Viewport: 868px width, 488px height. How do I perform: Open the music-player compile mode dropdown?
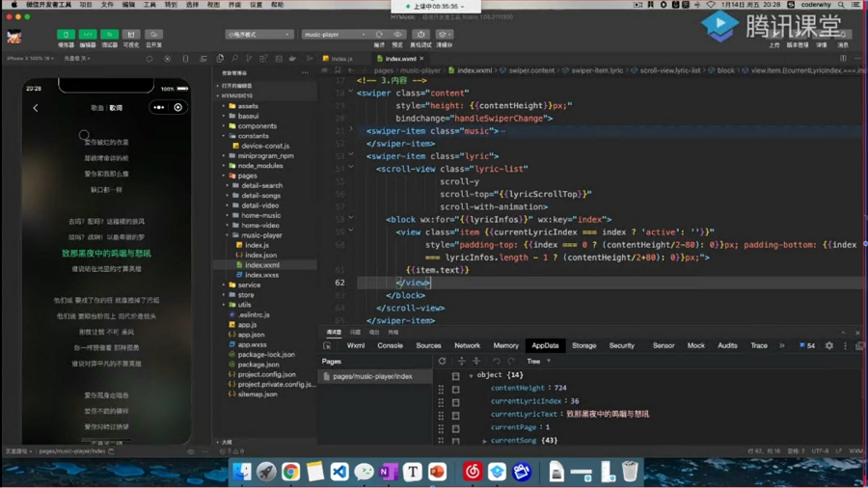click(x=335, y=35)
